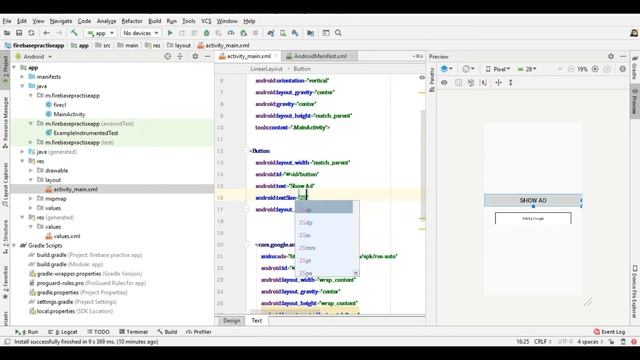Navigate back with the left arrow icon
The height and width of the screenshot is (360, 640).
[x=47, y=33]
